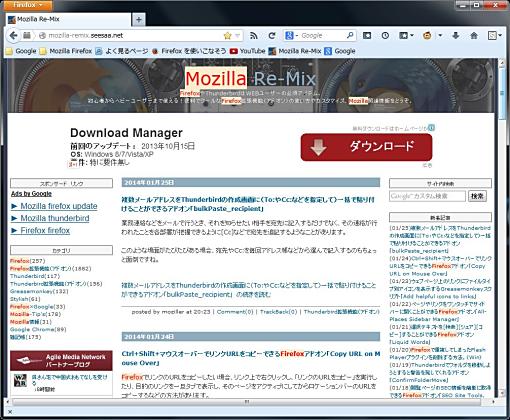Open recent post about Liquid Words
Image resolution: width=510 pixels, height=420 pixels.
(x=436, y=334)
